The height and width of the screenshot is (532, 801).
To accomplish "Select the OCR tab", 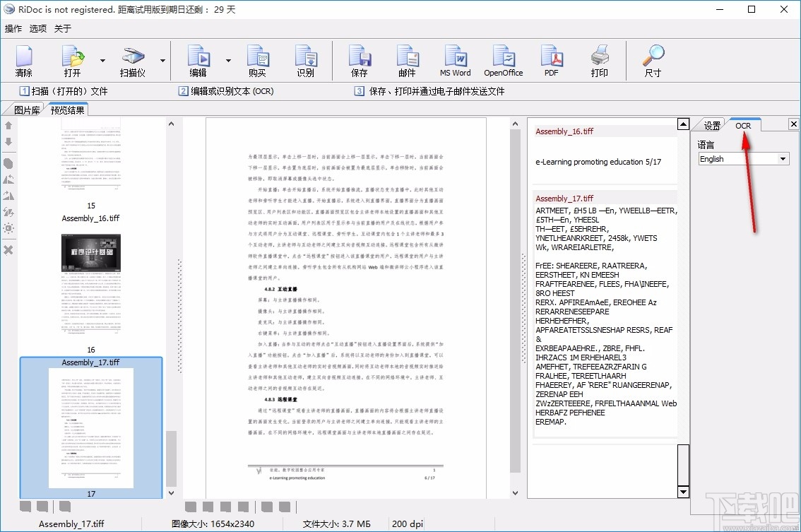I will pos(743,126).
